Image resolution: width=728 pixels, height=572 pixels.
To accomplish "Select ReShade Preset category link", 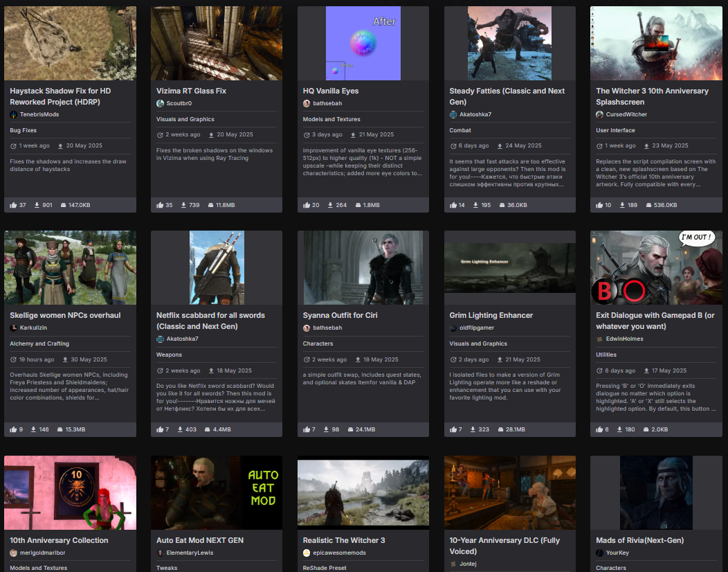I will click(325, 568).
